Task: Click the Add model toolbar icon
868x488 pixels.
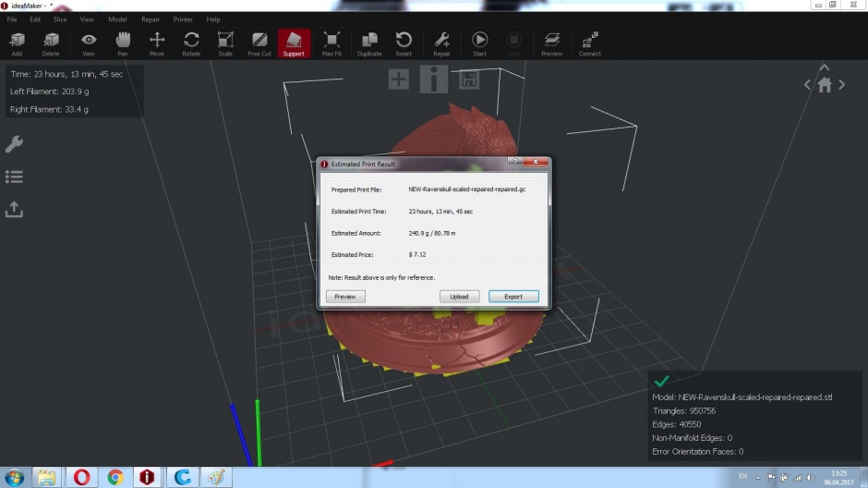Action: (x=18, y=43)
